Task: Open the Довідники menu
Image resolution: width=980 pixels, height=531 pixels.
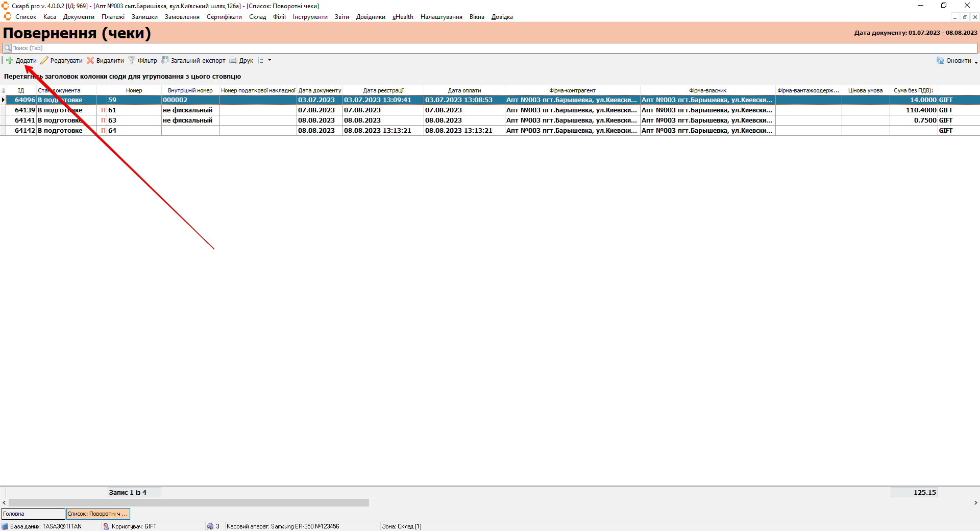Action: click(x=371, y=17)
